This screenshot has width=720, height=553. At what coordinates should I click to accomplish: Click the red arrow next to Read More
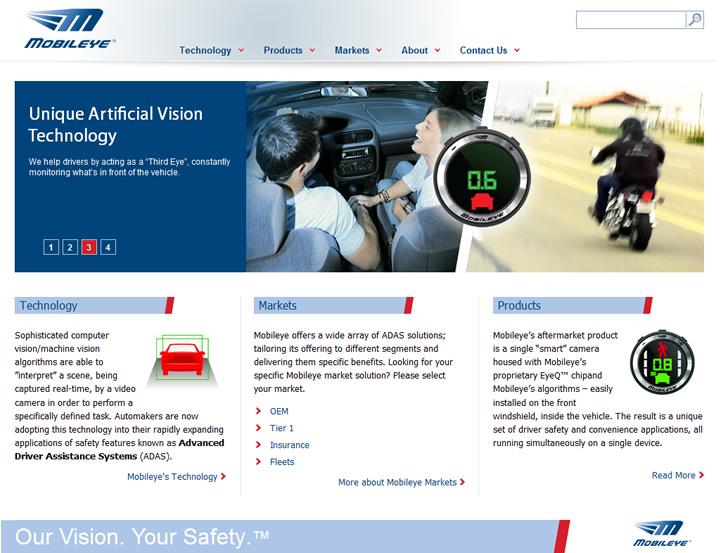(x=701, y=475)
